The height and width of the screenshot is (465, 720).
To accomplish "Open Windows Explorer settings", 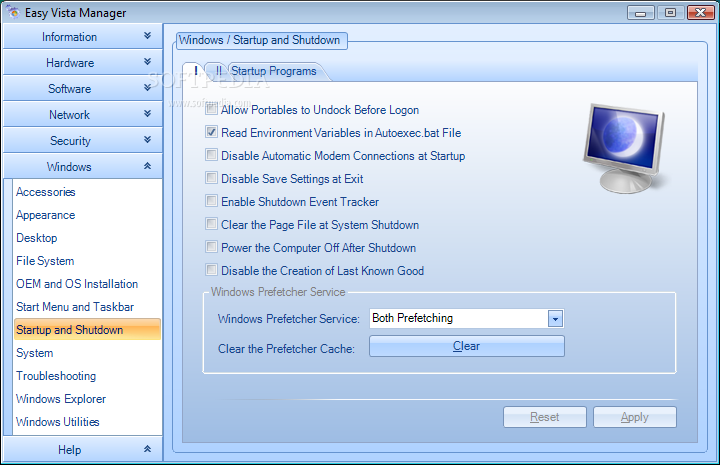I will pyautogui.click(x=61, y=399).
